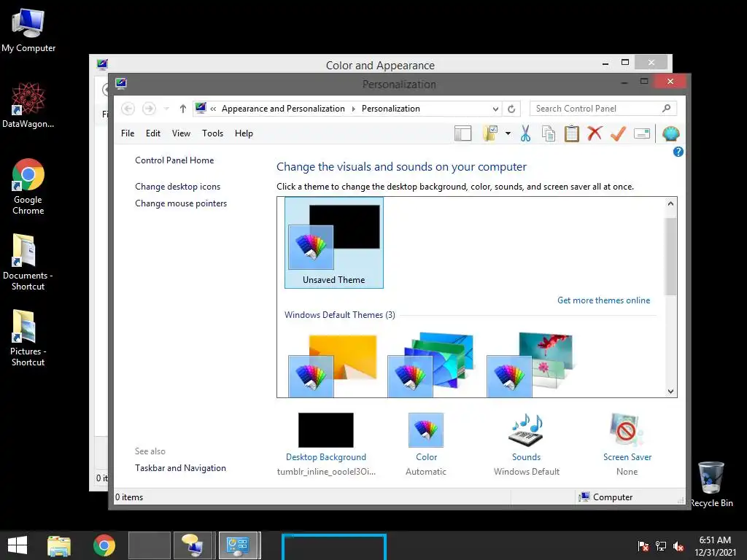Viewport: 747px width, 560px height.
Task: Select the blue lines Windows default theme
Action: [431, 365]
